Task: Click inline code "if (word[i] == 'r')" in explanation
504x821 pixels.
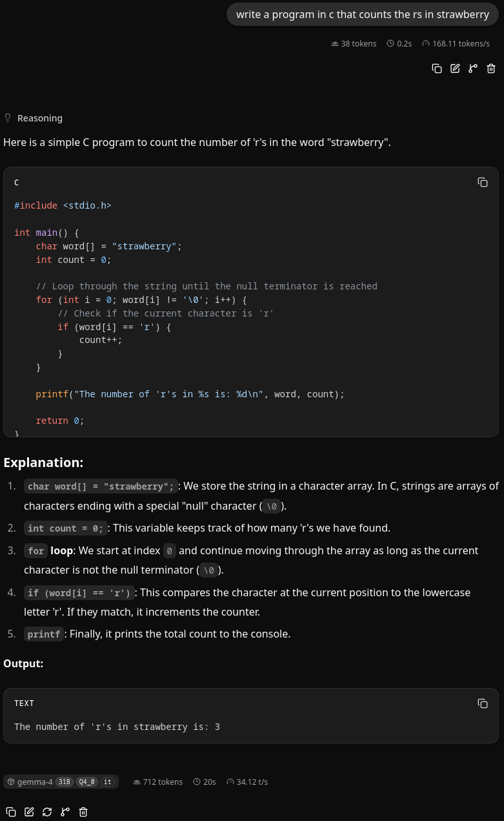Action: point(79,593)
